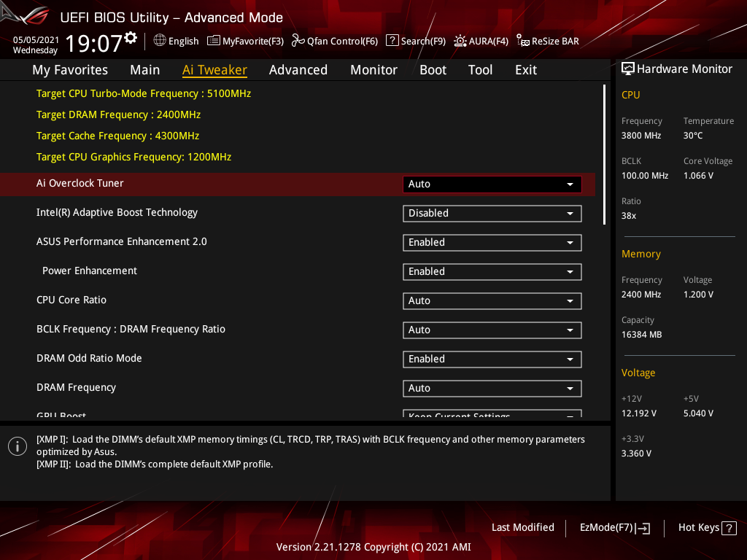Click the gear icon beside the clock
The image size is (747, 560).
131,38
